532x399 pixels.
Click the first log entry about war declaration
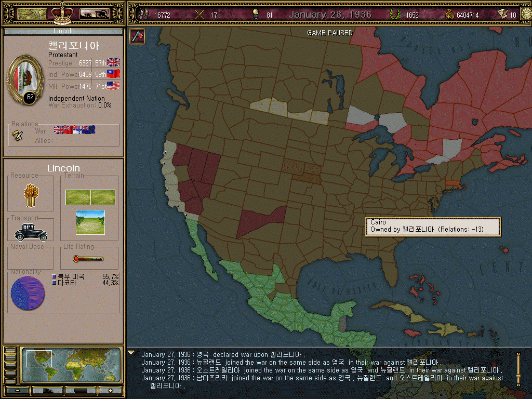coord(223,354)
